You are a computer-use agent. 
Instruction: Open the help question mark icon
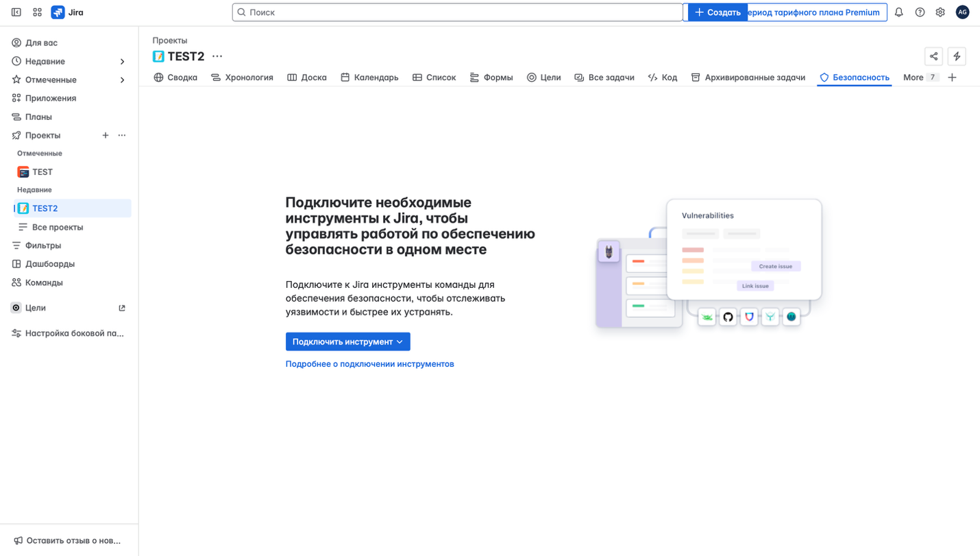(x=920, y=12)
